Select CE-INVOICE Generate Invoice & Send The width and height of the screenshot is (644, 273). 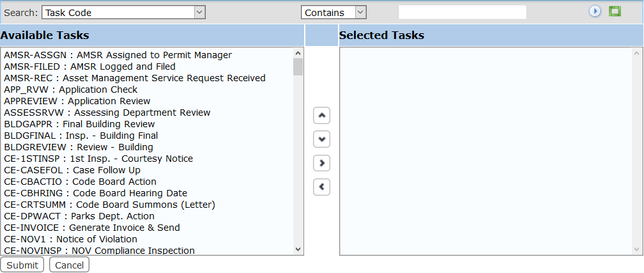pos(92,228)
